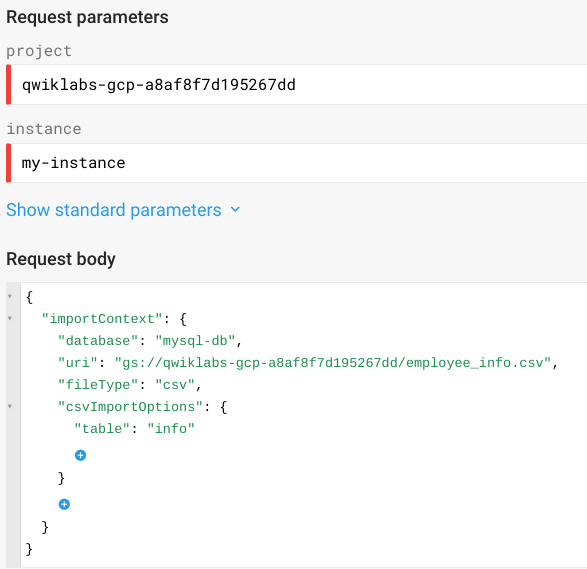
Task: Select the "table" key in the editor
Action: click(102, 429)
